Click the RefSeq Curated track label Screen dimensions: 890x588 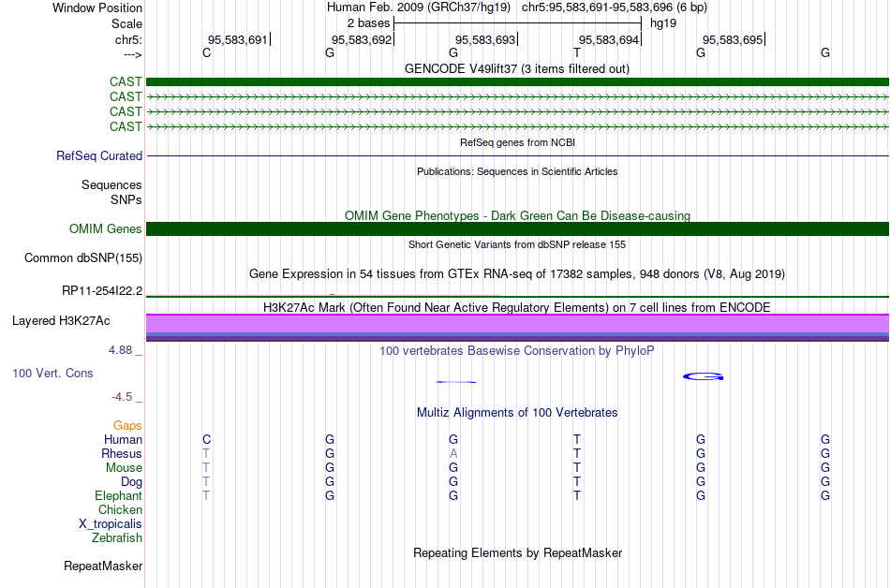(x=98, y=156)
